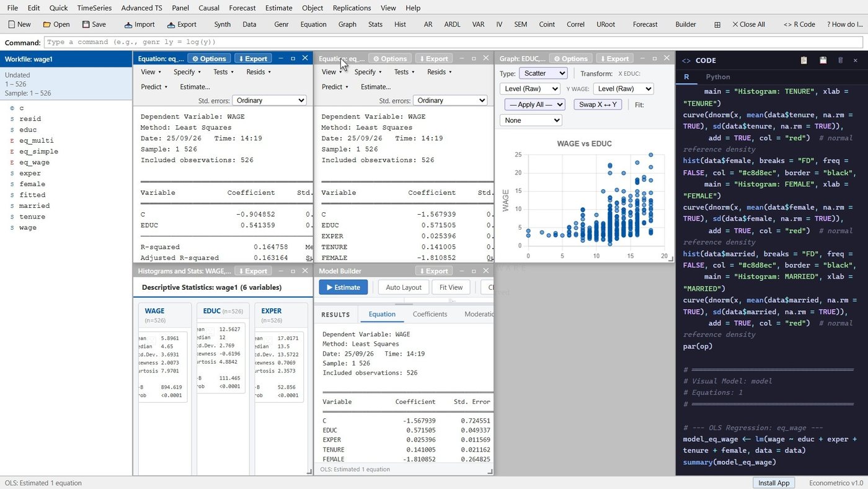Viewport: 868px width, 489px height.
Task: Click Export in the Model Builder window
Action: [433, 271]
